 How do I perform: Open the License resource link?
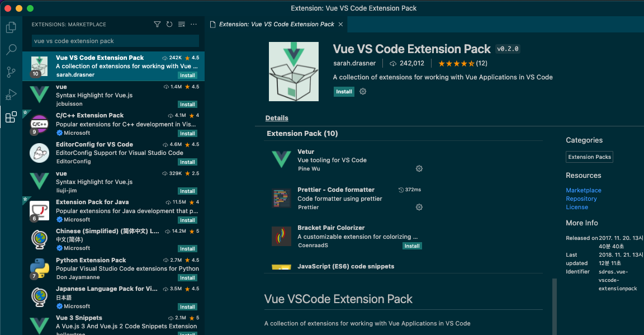coord(577,207)
